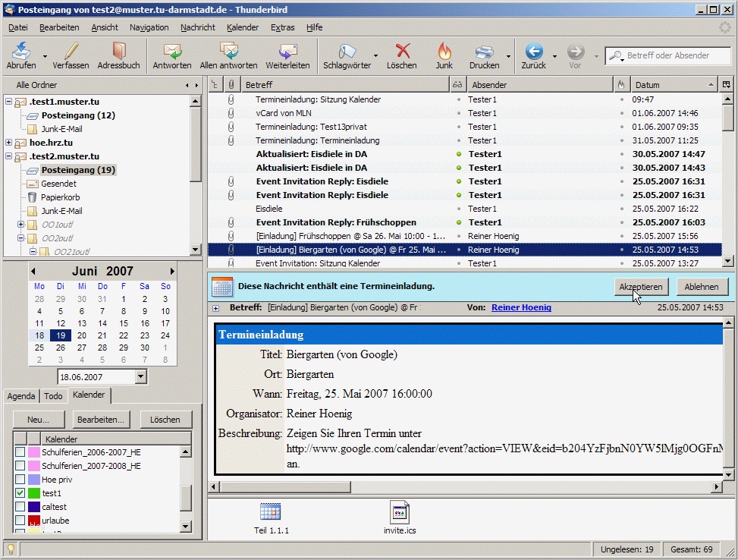Toggle read dot for vCard von MLN
The image size is (738, 560).
pyautogui.click(x=458, y=113)
